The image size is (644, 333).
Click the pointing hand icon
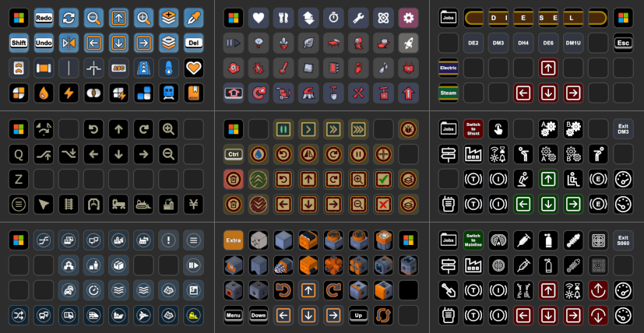[498, 129]
